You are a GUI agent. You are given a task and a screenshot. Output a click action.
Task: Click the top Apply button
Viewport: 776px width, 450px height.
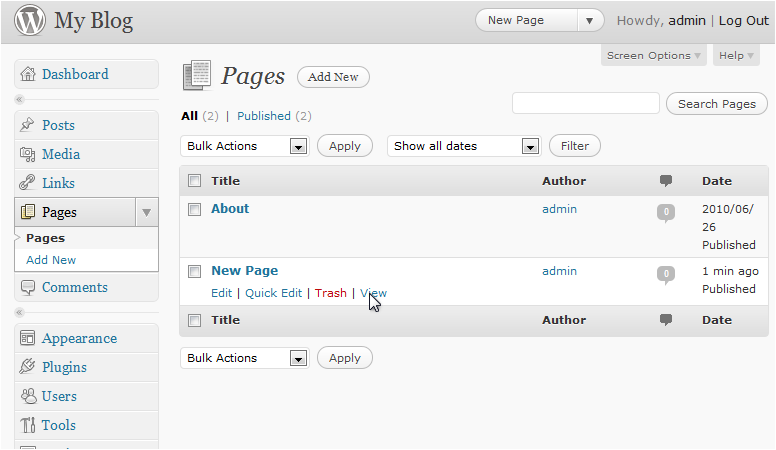pyautogui.click(x=345, y=146)
